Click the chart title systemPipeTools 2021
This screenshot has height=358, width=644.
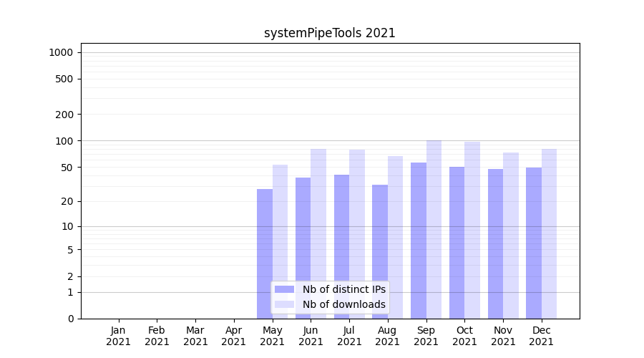329,33
